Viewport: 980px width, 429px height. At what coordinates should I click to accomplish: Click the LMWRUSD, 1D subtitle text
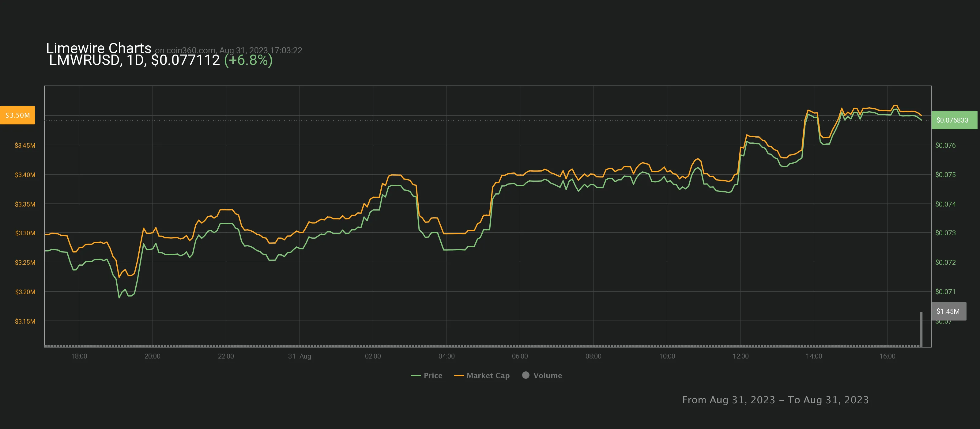point(97,60)
